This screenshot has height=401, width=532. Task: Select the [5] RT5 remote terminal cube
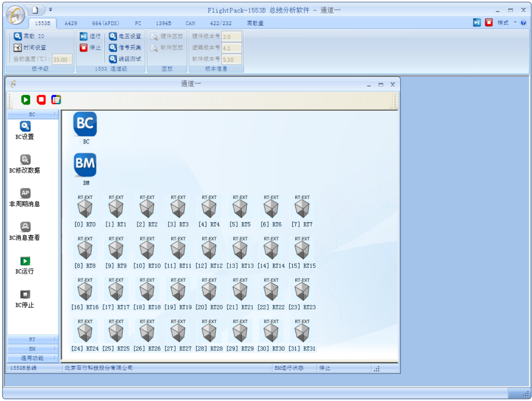(240, 209)
